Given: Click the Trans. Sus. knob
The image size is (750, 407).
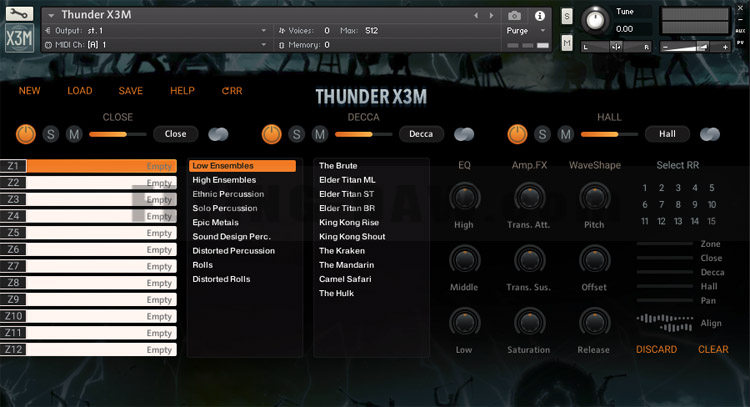Looking at the screenshot, I should (529, 260).
